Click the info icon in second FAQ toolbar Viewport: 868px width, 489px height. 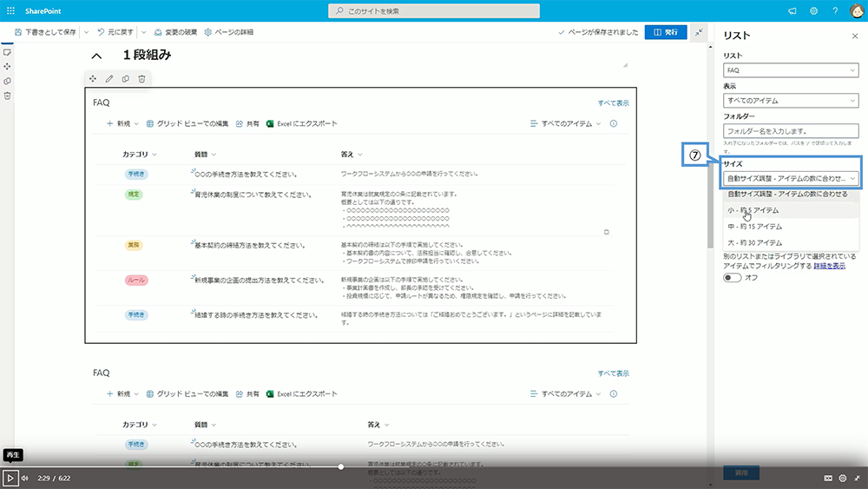614,393
